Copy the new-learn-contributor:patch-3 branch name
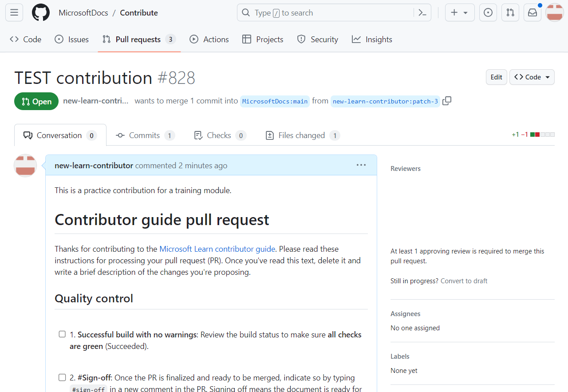This screenshot has width=568, height=392. click(x=447, y=101)
